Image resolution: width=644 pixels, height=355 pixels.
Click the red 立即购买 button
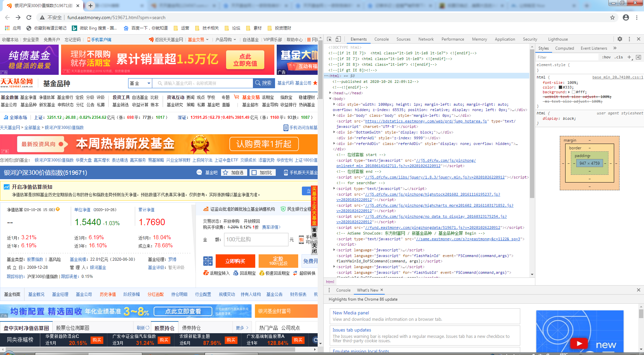tap(235, 261)
